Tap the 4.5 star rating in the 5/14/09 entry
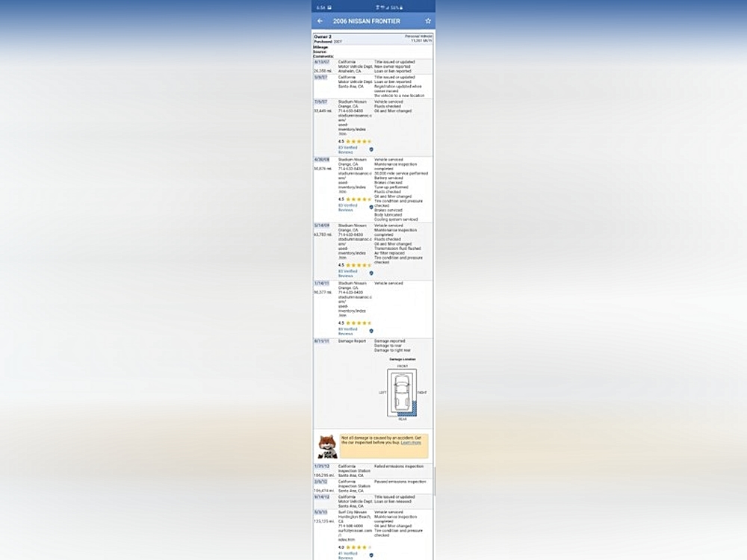This screenshot has height=560, width=747. (x=355, y=265)
